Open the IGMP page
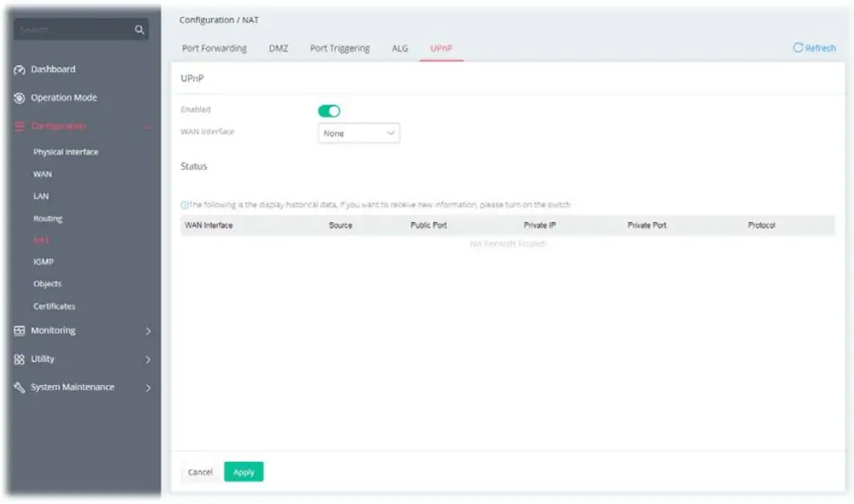 44,262
